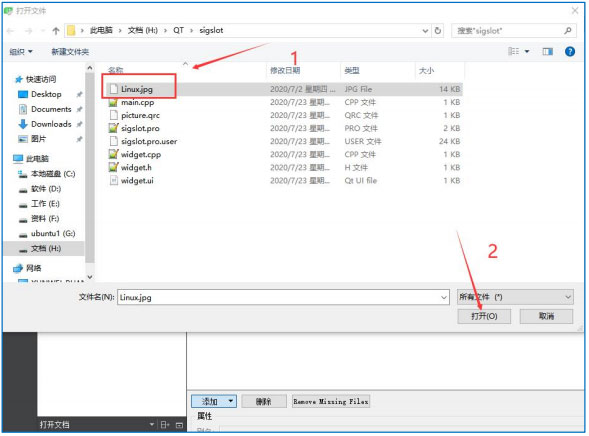Click the search magnifier icon
Screen dimensions: 589x436
pyautogui.click(x=568, y=31)
